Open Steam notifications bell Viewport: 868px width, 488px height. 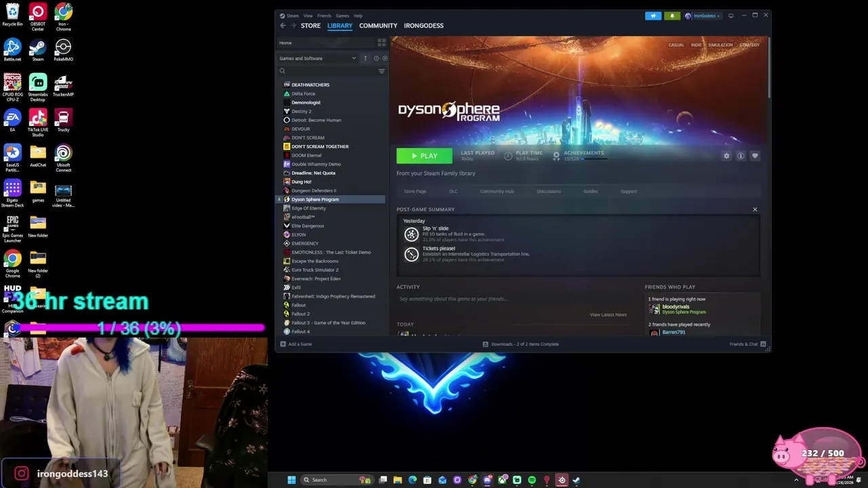pos(672,16)
